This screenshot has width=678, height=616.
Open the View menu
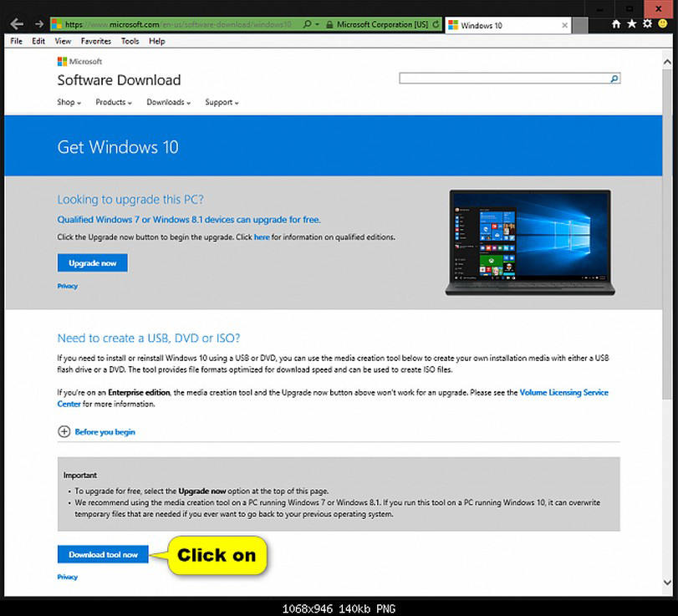click(x=63, y=41)
